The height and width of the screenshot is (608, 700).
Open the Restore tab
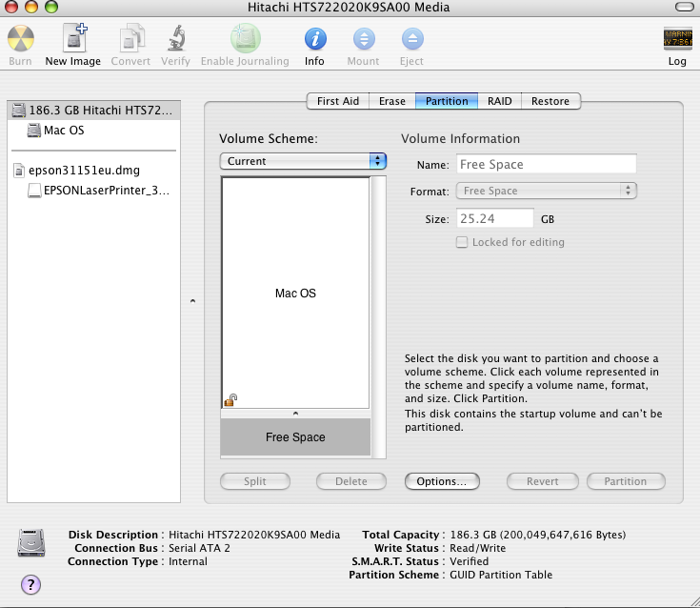coord(550,101)
